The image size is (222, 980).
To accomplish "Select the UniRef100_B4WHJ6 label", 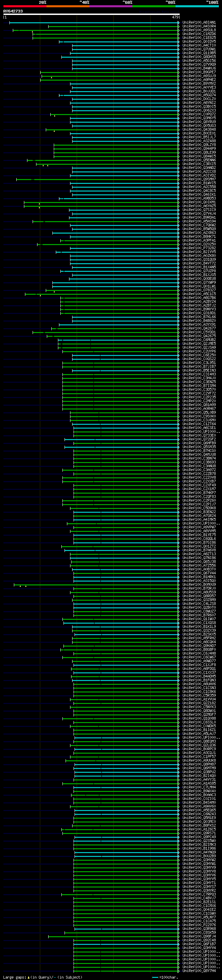I will 199,68.
